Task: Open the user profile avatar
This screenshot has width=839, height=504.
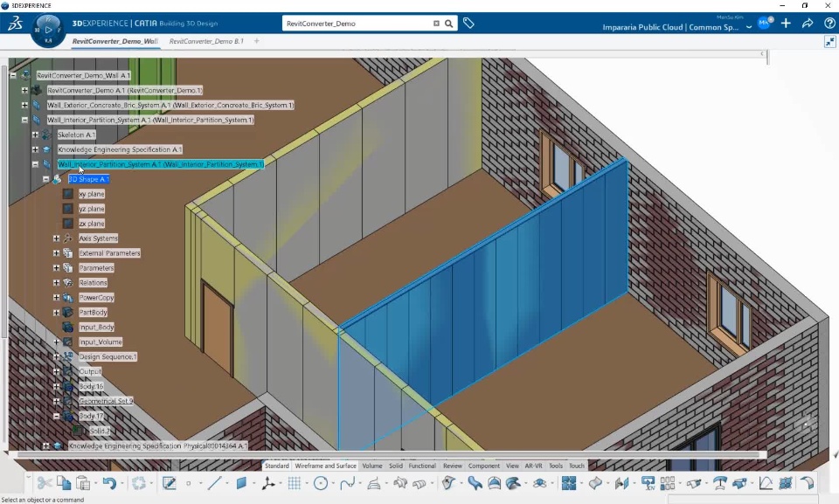Action: point(764,24)
